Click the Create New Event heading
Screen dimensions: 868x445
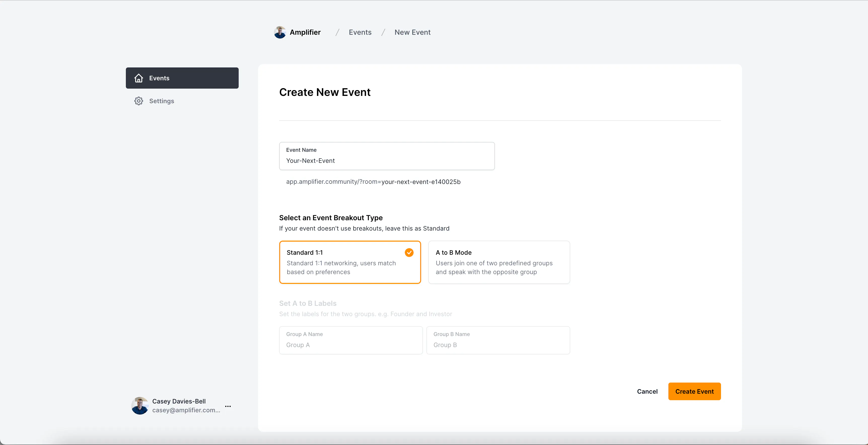(x=324, y=92)
